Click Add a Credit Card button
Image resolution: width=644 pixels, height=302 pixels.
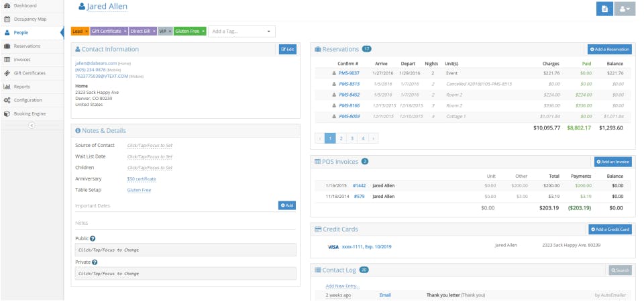tap(610, 230)
